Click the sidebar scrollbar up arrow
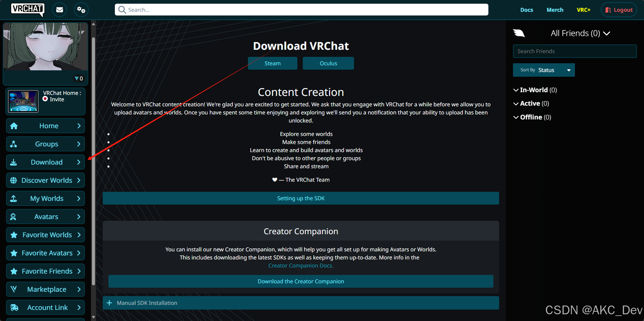 click(x=93, y=24)
